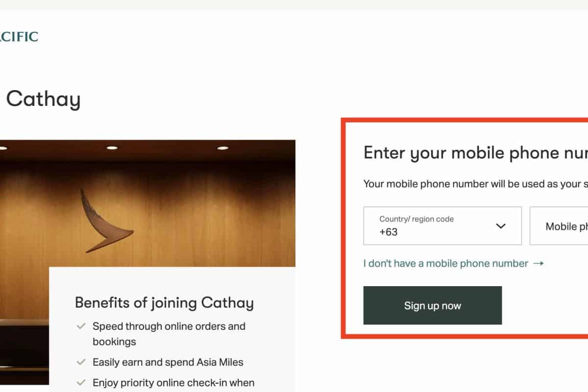Click "Enjoy priority online check-in" benefit text
The width and height of the screenshot is (588, 392).
point(173,383)
